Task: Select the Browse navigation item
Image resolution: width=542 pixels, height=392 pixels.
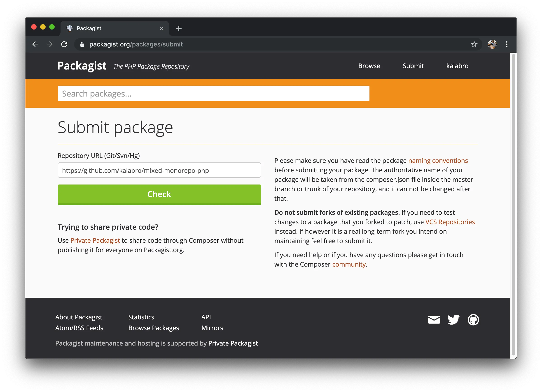Action: 369,66
